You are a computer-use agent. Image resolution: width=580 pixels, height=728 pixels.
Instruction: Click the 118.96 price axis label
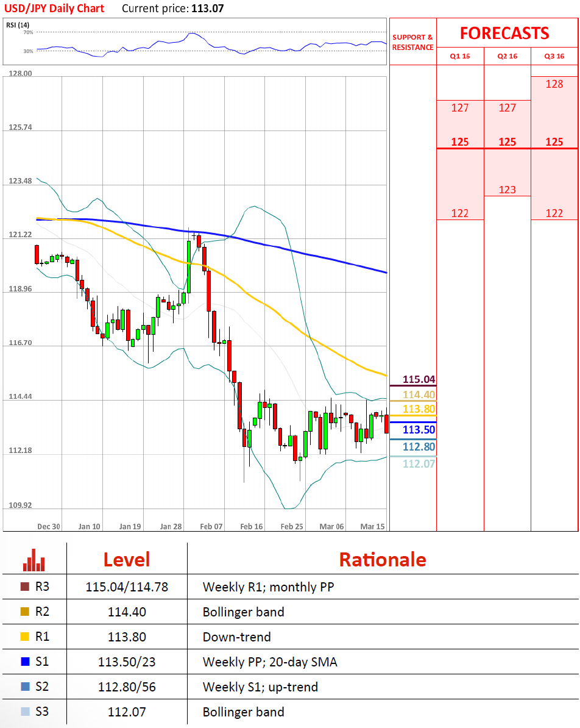click(21, 289)
